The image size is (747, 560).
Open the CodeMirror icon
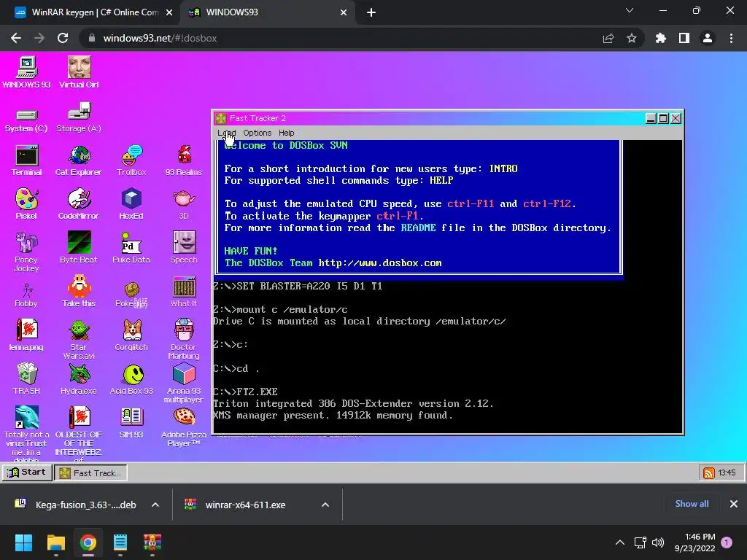tap(79, 204)
